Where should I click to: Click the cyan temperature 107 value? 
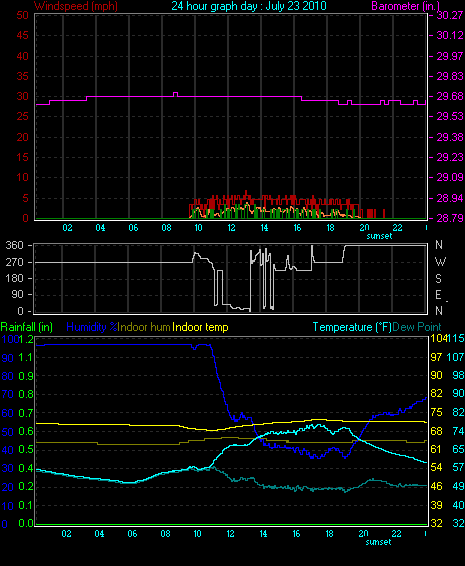pyautogui.click(x=456, y=357)
